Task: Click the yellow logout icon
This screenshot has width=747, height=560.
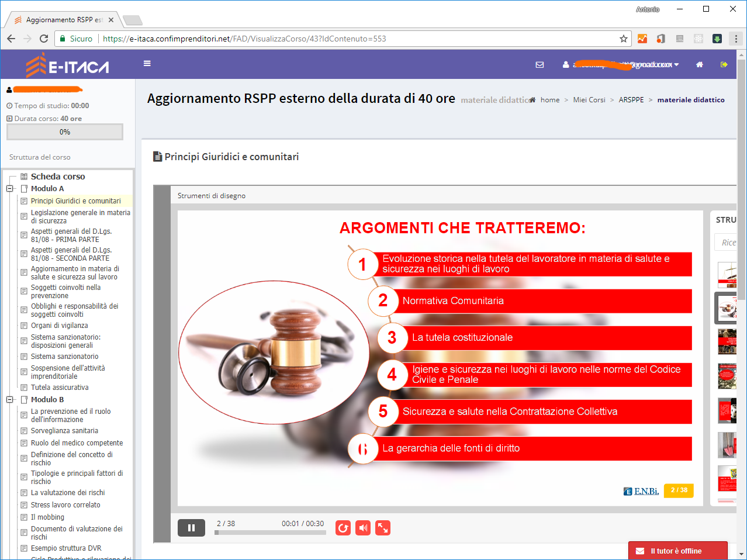Action: [x=724, y=65]
